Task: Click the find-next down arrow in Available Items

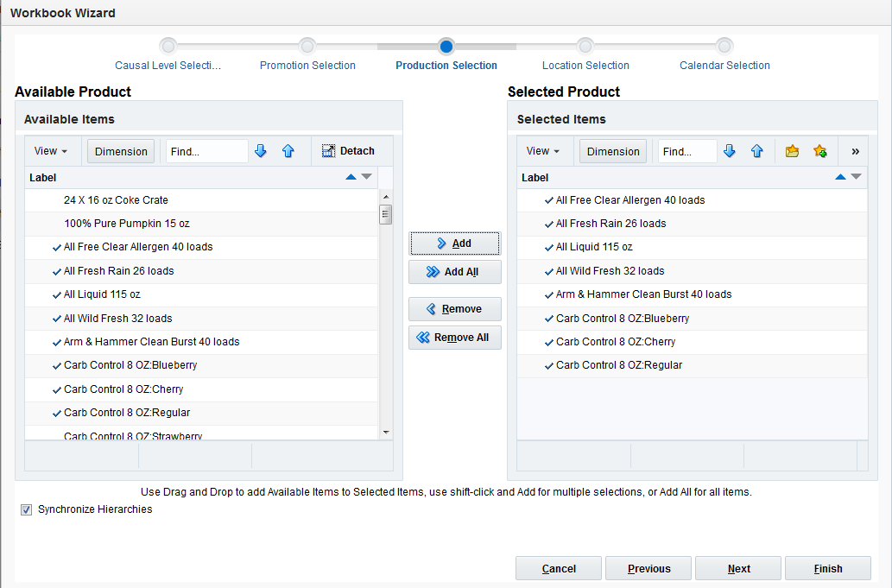Action: point(261,151)
